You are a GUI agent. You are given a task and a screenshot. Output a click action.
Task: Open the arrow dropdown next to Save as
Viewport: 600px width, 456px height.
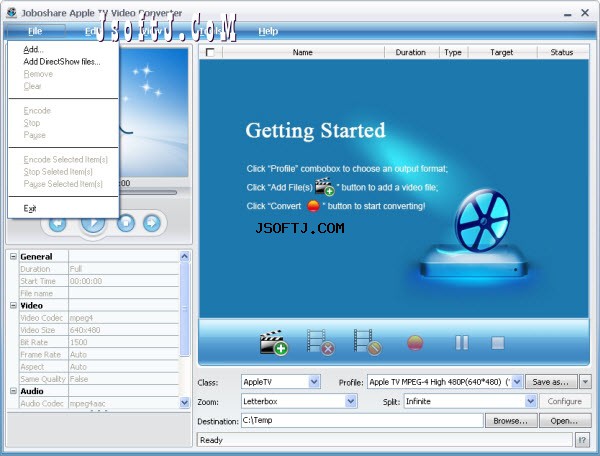click(585, 382)
